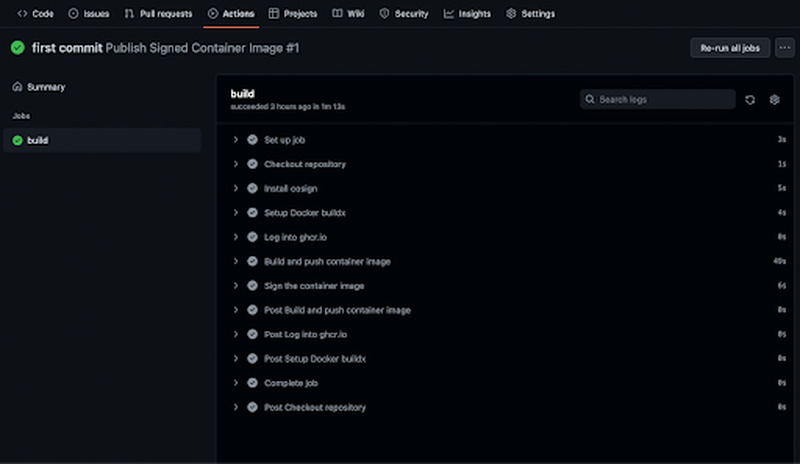Expand the Log into ghcr.io step
This screenshot has height=464, width=800.
pos(236,237)
